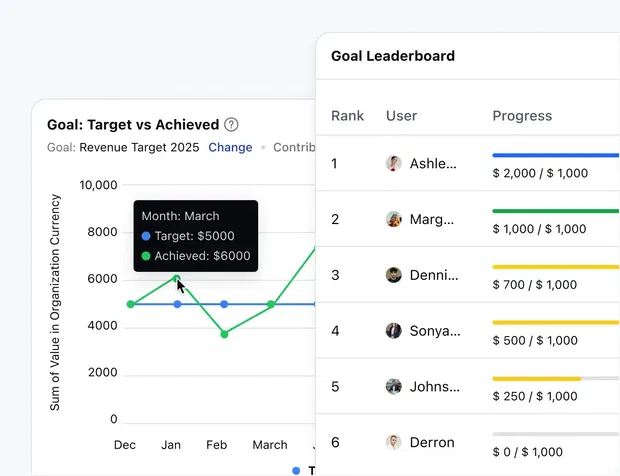Open Denni... user avatar in leaderboard
The image size is (620, 476).
tap(393, 275)
